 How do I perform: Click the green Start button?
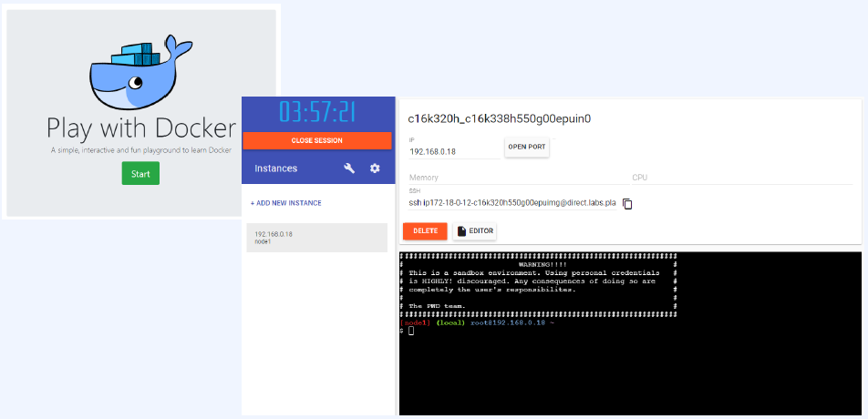tap(140, 174)
